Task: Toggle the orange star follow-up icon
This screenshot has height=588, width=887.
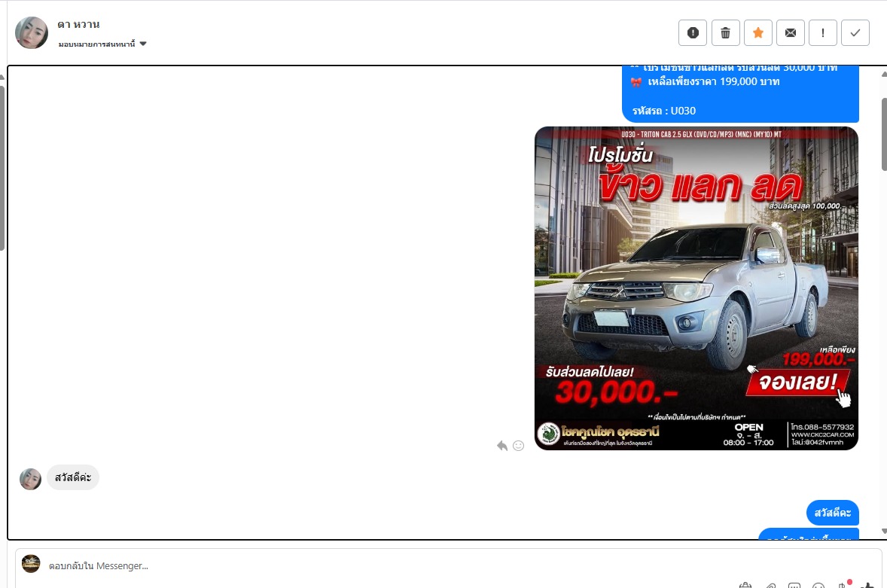Action: [x=758, y=33]
